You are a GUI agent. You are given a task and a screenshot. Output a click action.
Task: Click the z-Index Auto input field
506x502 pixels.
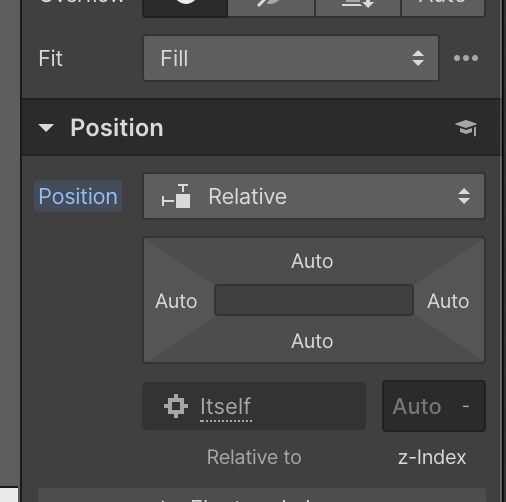(x=434, y=406)
